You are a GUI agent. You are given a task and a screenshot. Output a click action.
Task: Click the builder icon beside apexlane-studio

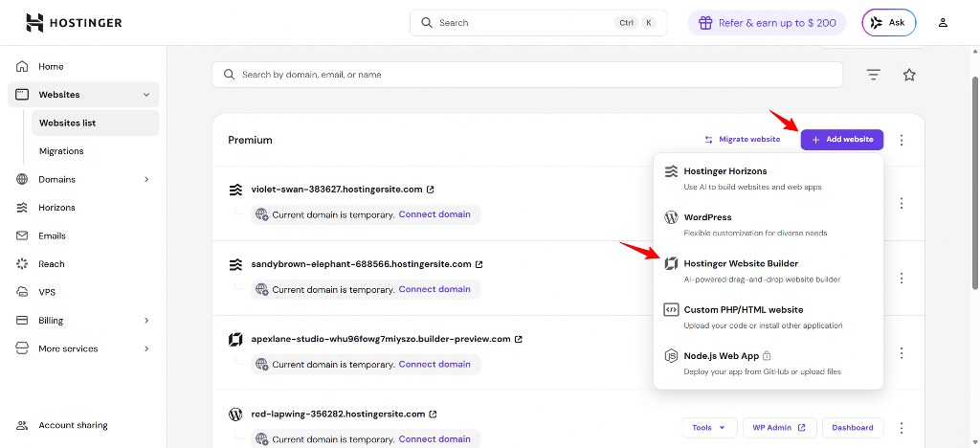(235, 339)
